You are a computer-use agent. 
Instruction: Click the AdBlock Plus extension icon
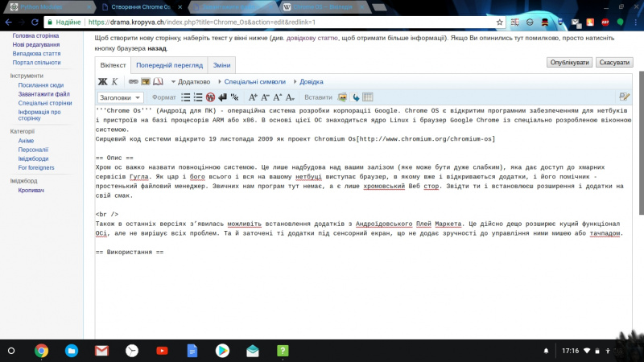point(605,23)
